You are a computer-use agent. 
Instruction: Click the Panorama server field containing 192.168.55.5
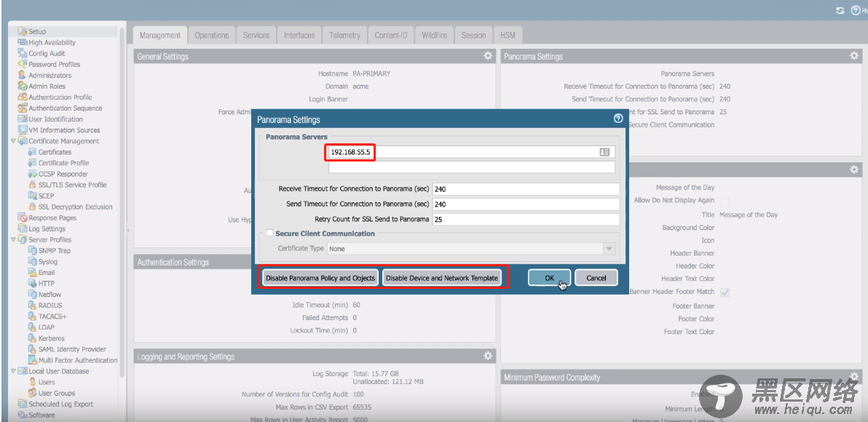coord(472,152)
